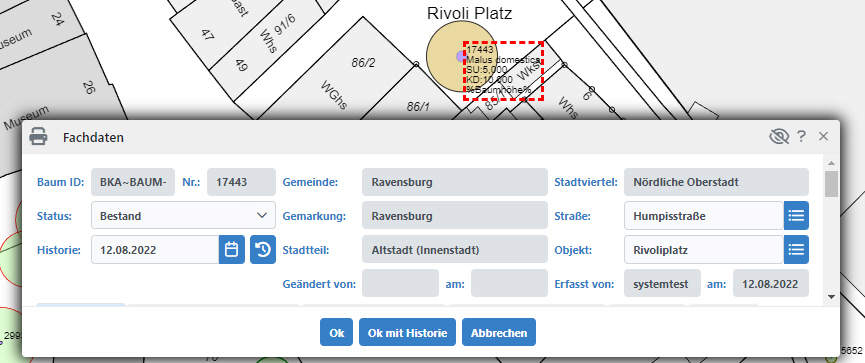Print the Fachdaten record via printer icon
865x363 pixels.
click(38, 137)
